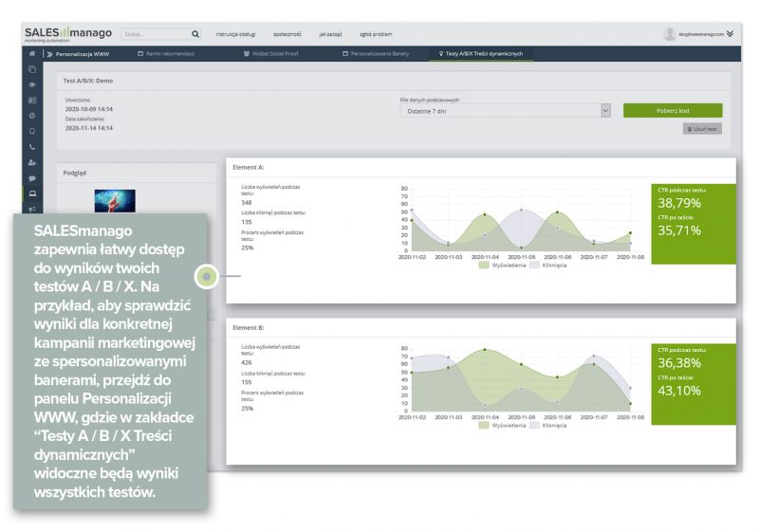Click the creation date 2020-10-09 14:14
This screenshot has height=532, width=759.
coord(89,109)
